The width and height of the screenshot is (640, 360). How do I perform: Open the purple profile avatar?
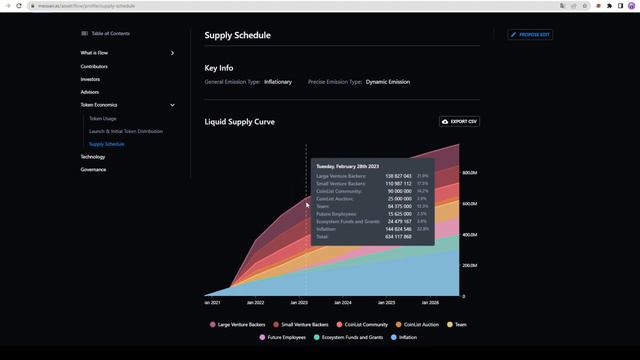(x=631, y=6)
